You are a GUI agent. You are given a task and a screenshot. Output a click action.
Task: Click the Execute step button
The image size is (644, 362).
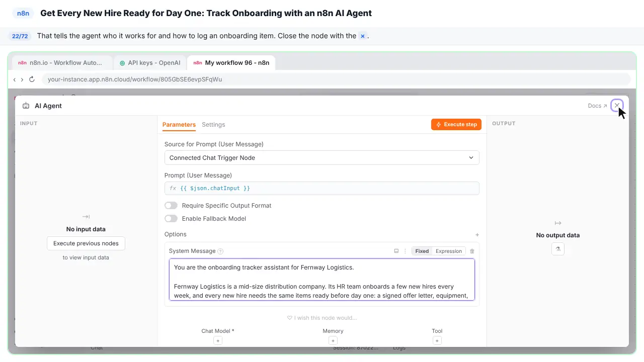pyautogui.click(x=456, y=124)
